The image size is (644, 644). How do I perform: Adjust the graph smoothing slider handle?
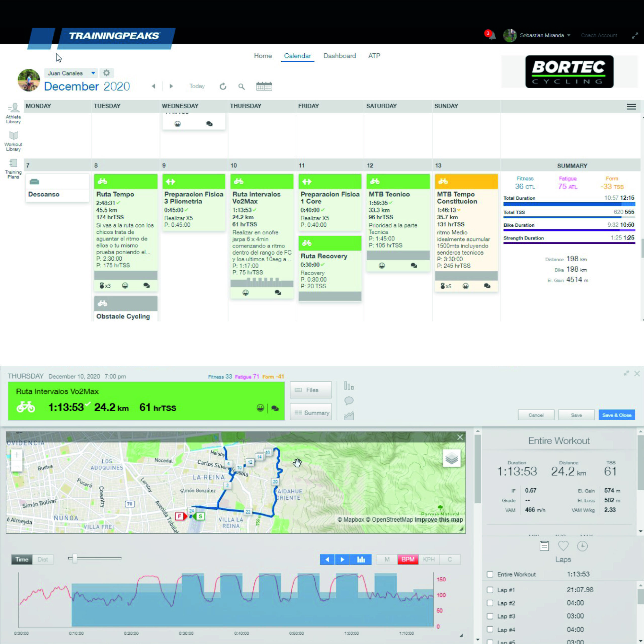click(75, 558)
